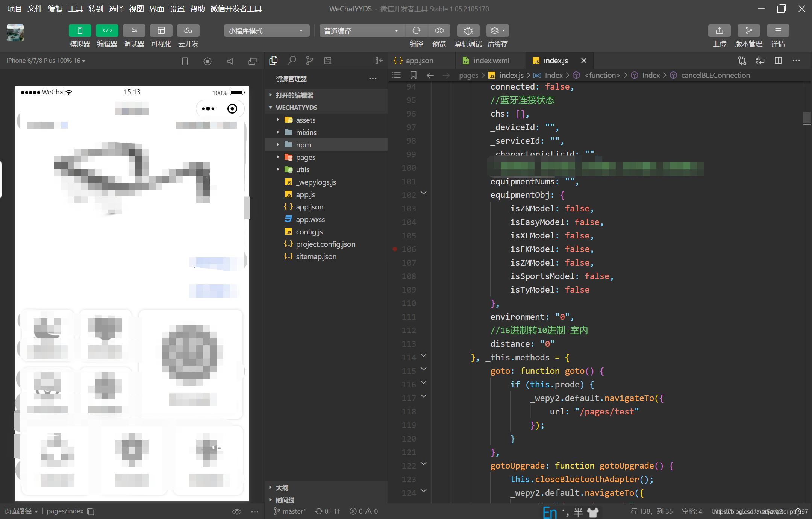
Task: Open the 编辑 menu
Action: [x=55, y=9]
